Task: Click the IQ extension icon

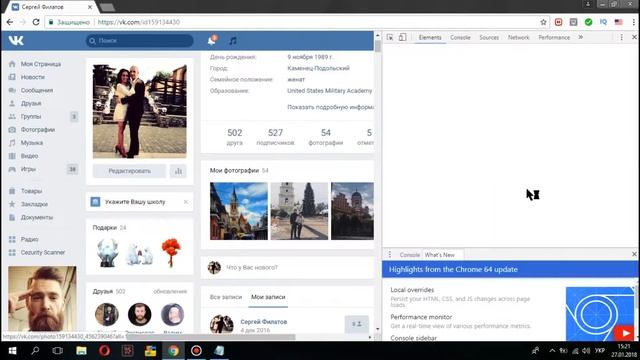Action: coord(603,22)
